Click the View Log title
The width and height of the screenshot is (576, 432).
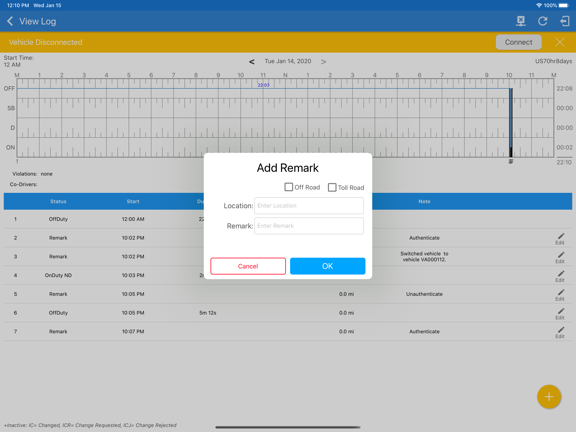tap(37, 21)
